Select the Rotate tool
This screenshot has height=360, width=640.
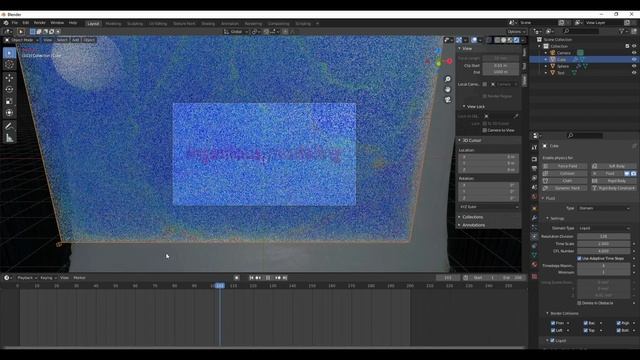click(x=9, y=89)
